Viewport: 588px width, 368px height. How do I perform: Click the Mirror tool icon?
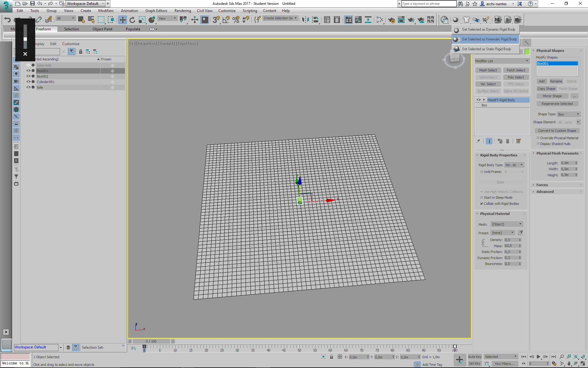pyautogui.click(x=305, y=20)
